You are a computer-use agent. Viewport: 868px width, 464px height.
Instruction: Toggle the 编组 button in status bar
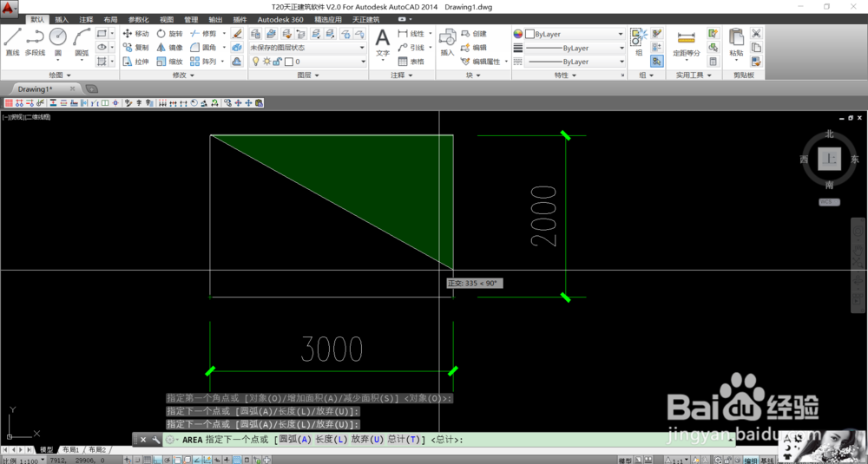(x=751, y=461)
